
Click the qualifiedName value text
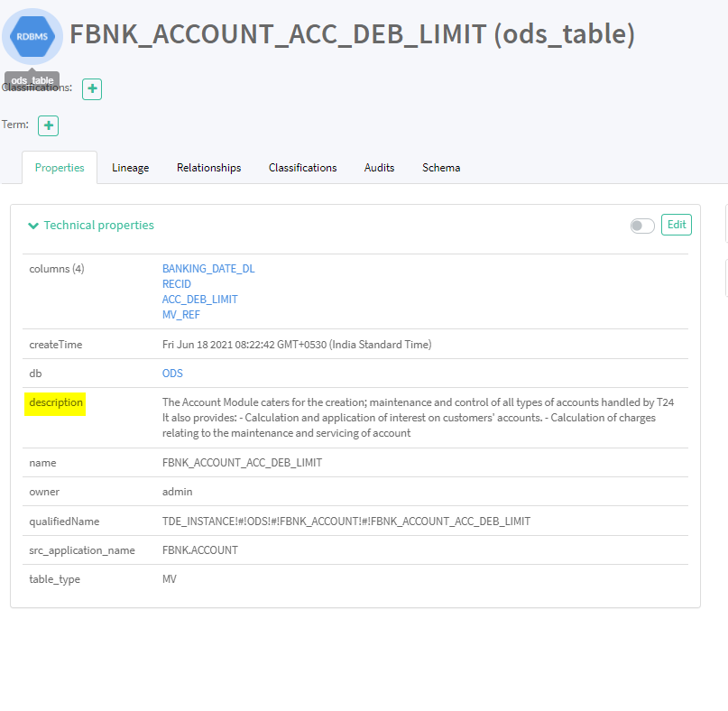[x=346, y=522]
